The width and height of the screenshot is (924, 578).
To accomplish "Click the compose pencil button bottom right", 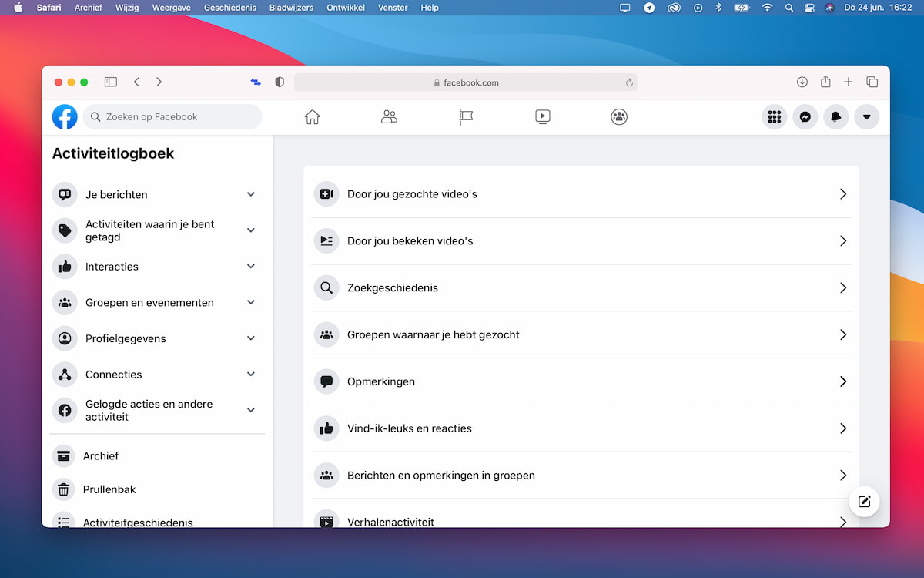I will pyautogui.click(x=864, y=501).
